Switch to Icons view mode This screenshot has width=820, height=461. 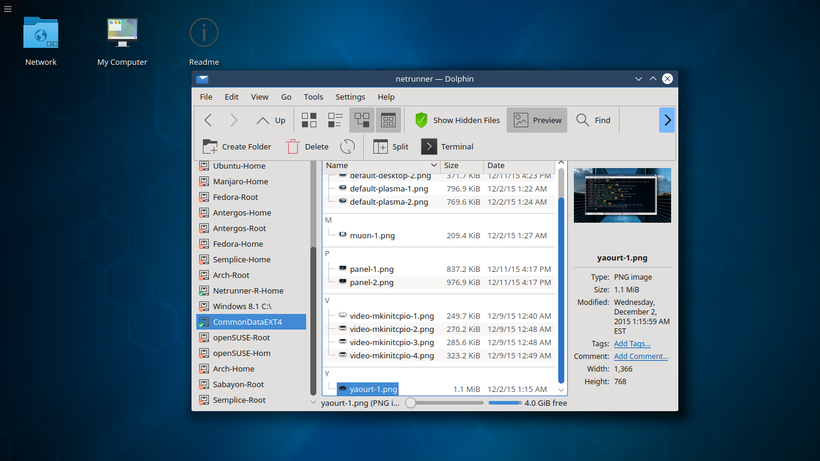pyautogui.click(x=309, y=120)
